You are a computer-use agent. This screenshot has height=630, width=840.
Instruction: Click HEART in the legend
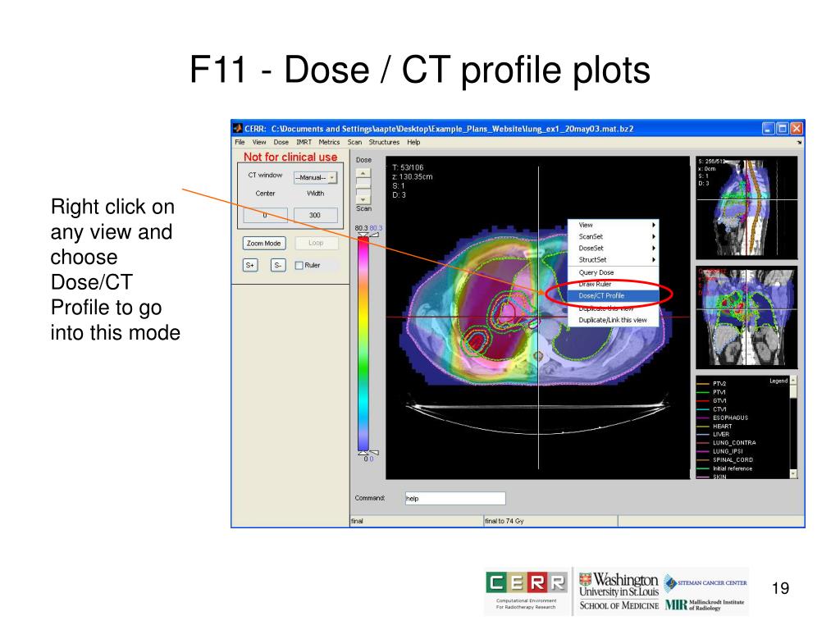(x=722, y=427)
